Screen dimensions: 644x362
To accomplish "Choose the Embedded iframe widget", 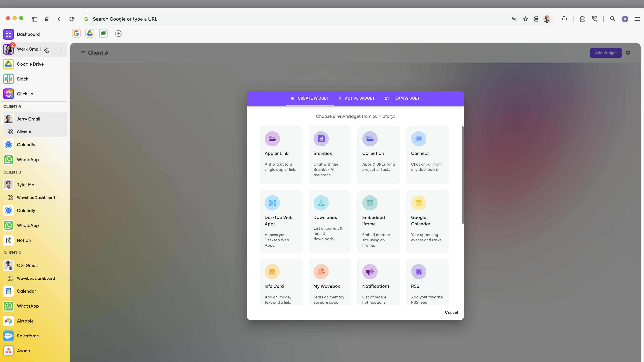I will pyautogui.click(x=378, y=222).
